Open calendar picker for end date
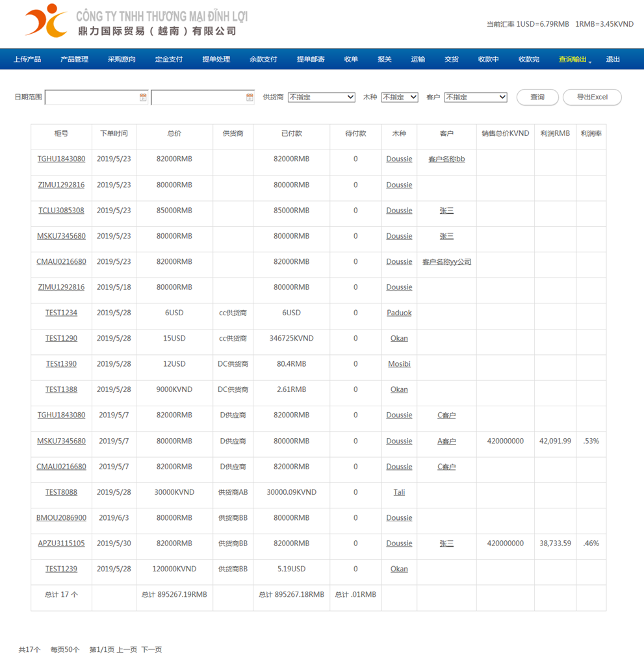The width and height of the screenshot is (644, 665). click(x=250, y=98)
